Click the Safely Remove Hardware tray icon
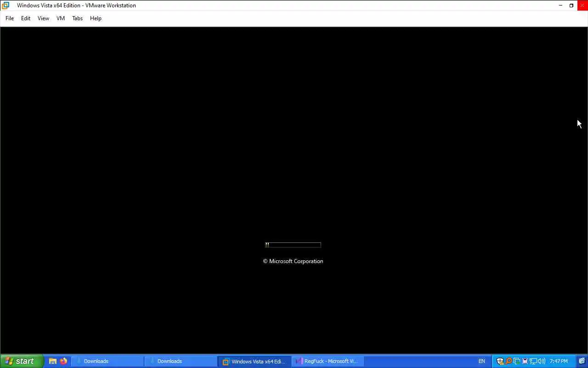This screenshot has width=588, height=368. [525, 362]
